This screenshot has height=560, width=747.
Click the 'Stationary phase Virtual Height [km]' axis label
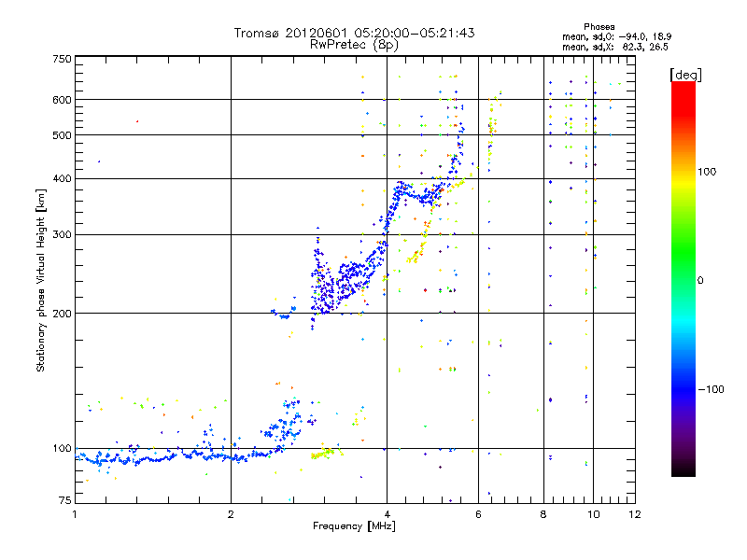(x=41, y=280)
